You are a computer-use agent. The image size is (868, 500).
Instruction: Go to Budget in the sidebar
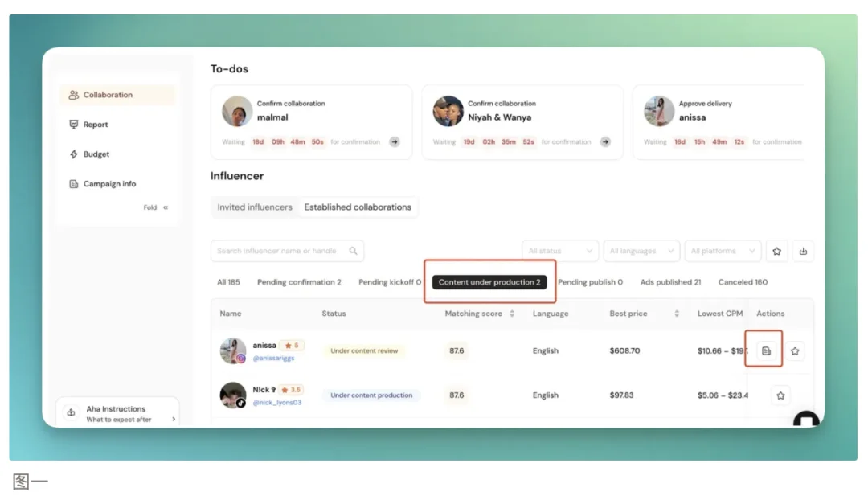[x=96, y=154]
